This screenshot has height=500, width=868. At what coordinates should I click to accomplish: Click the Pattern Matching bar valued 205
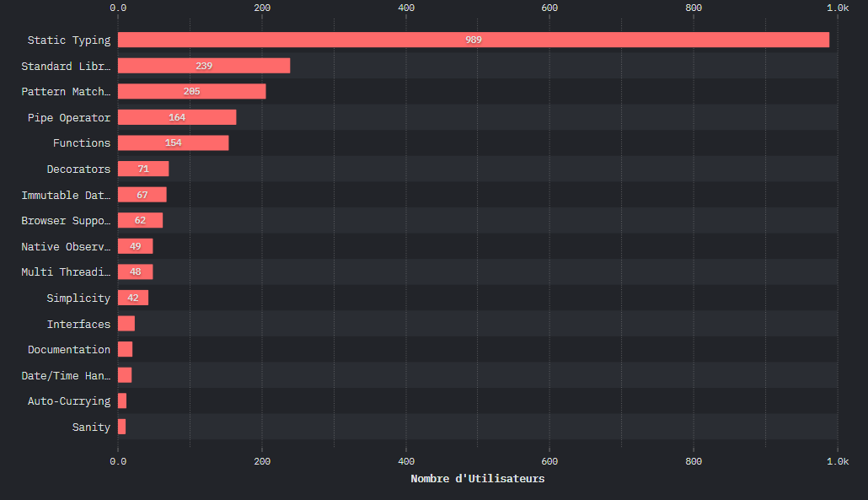191,91
